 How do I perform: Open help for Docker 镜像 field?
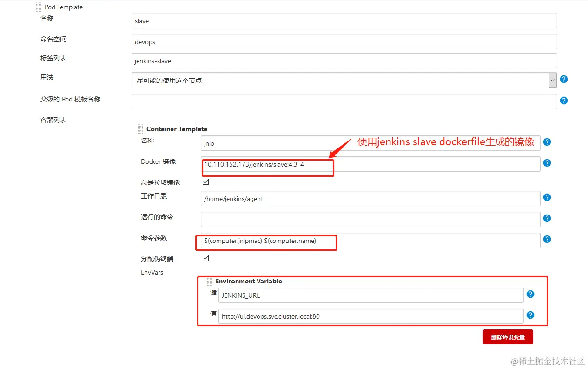(547, 163)
